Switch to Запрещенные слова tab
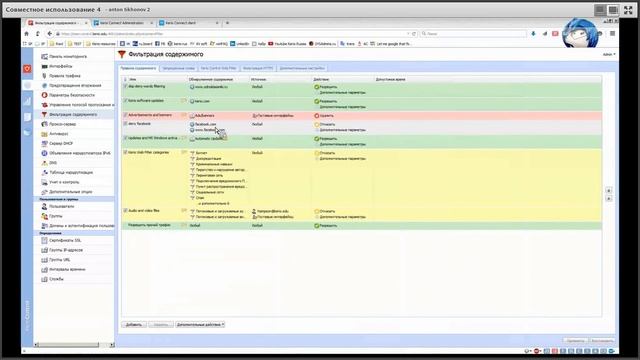Screen dimensions: 640x360 [x=178, y=68]
